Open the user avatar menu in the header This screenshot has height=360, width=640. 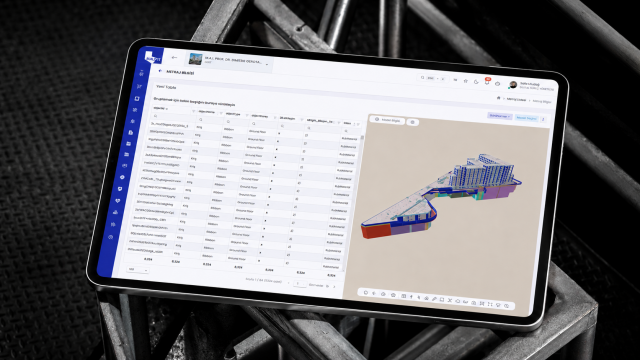click(x=513, y=84)
